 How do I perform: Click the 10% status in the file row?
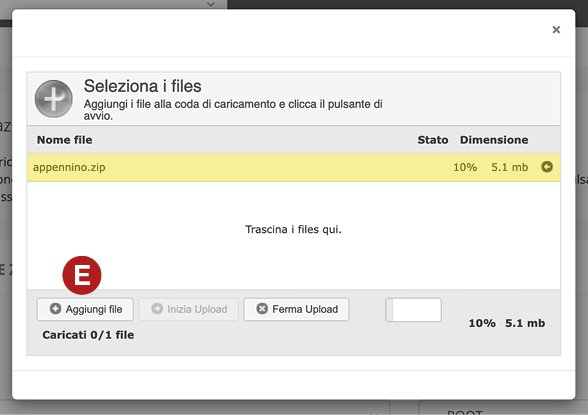465,167
